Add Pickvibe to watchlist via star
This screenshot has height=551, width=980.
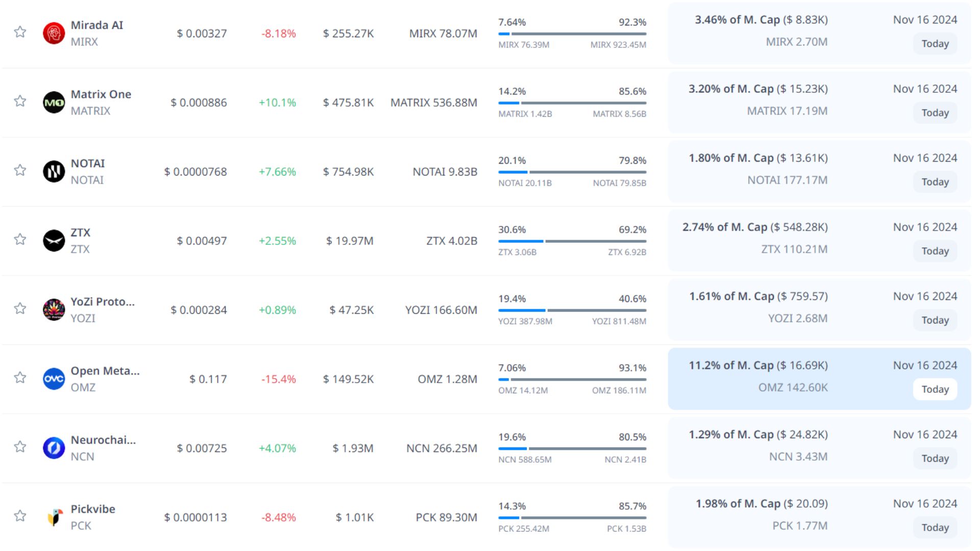[x=20, y=516]
